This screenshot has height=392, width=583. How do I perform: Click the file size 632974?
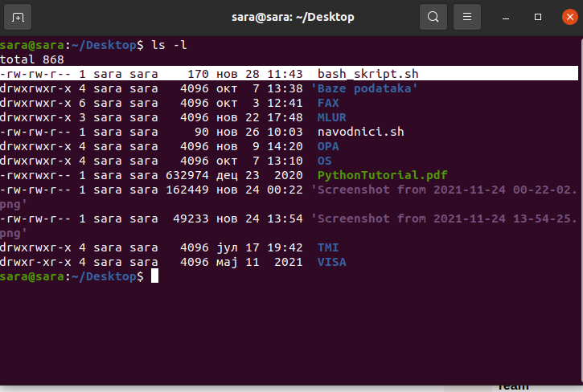[x=187, y=175]
